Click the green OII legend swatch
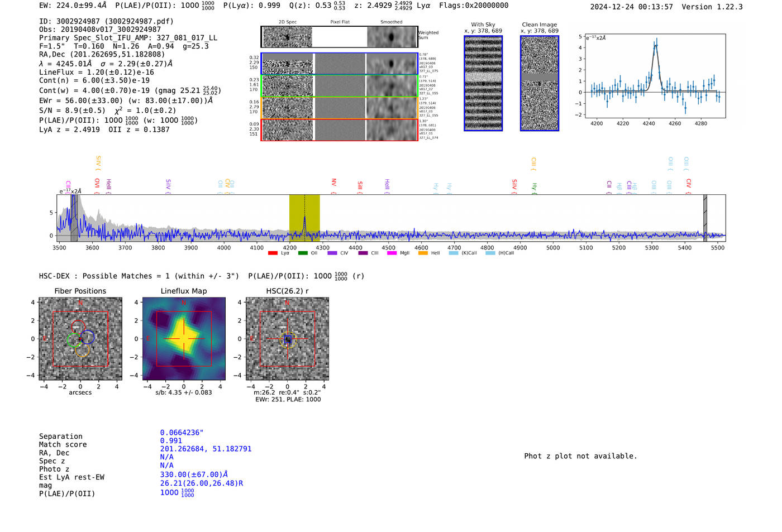 [x=303, y=253]
